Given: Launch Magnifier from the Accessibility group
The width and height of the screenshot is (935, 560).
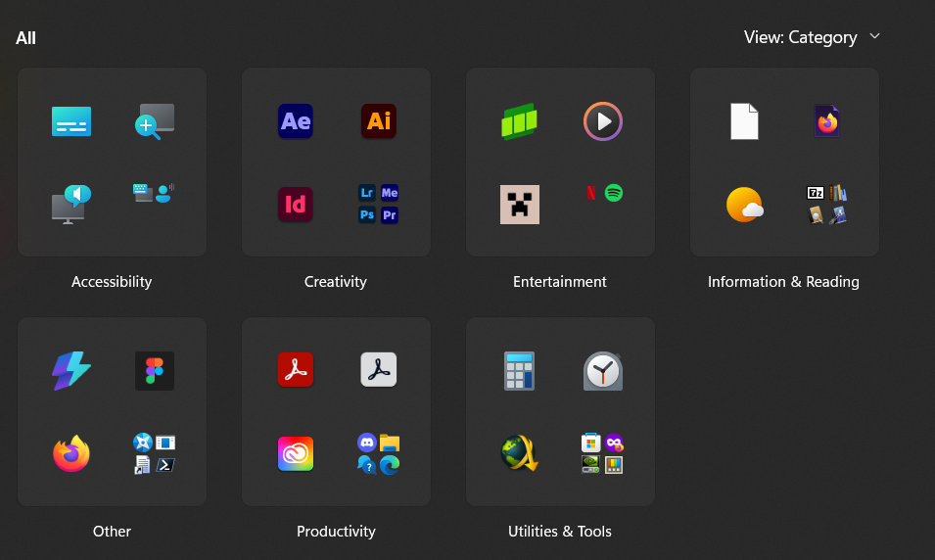Looking at the screenshot, I should coord(155,121).
